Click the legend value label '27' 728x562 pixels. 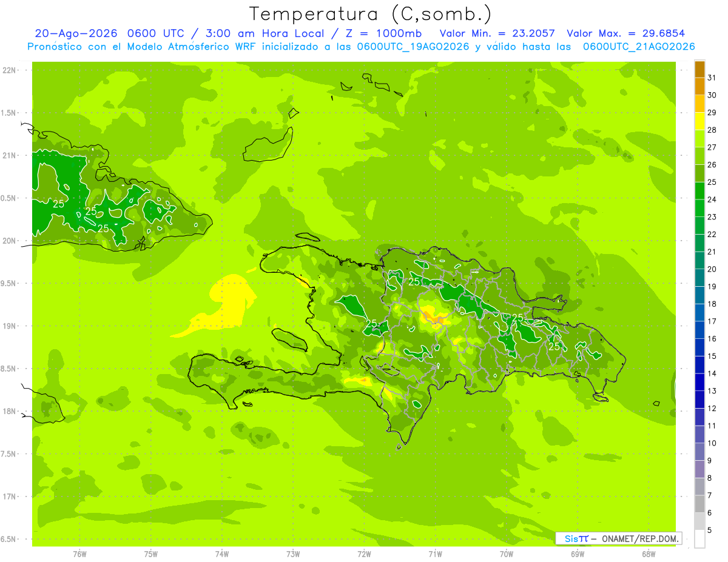click(x=712, y=147)
